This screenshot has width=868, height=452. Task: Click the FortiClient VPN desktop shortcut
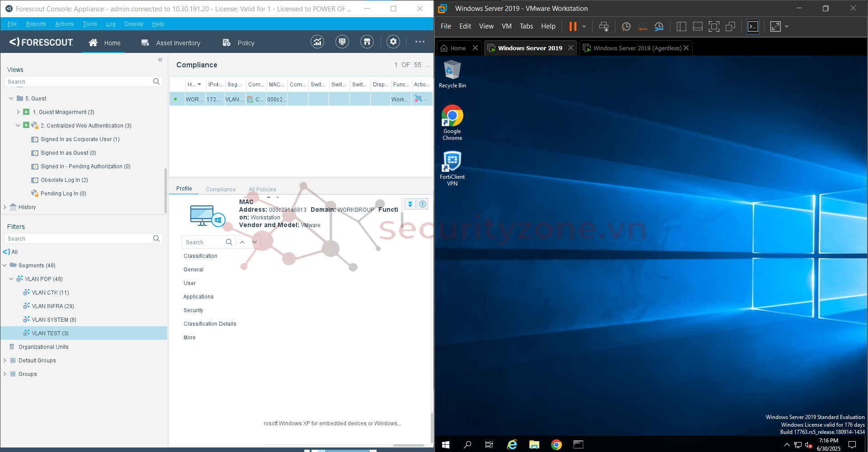click(x=452, y=168)
